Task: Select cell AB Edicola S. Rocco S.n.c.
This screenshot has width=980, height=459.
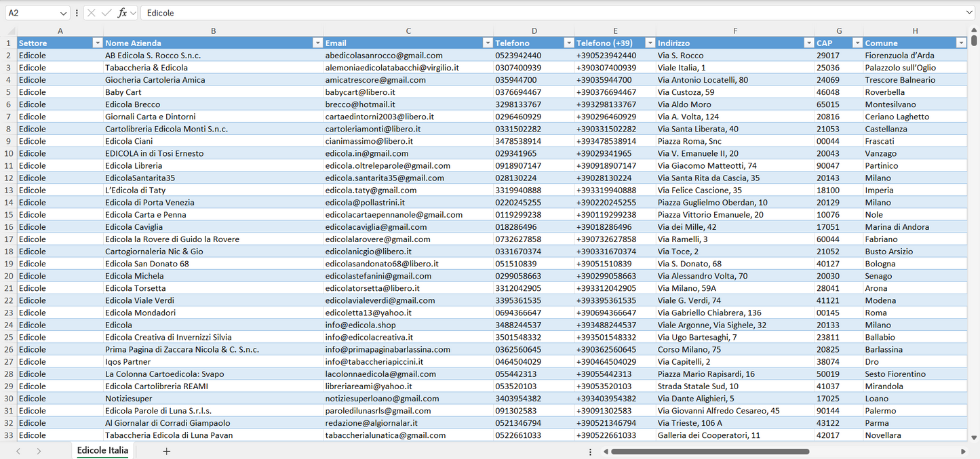Action: click(214, 56)
